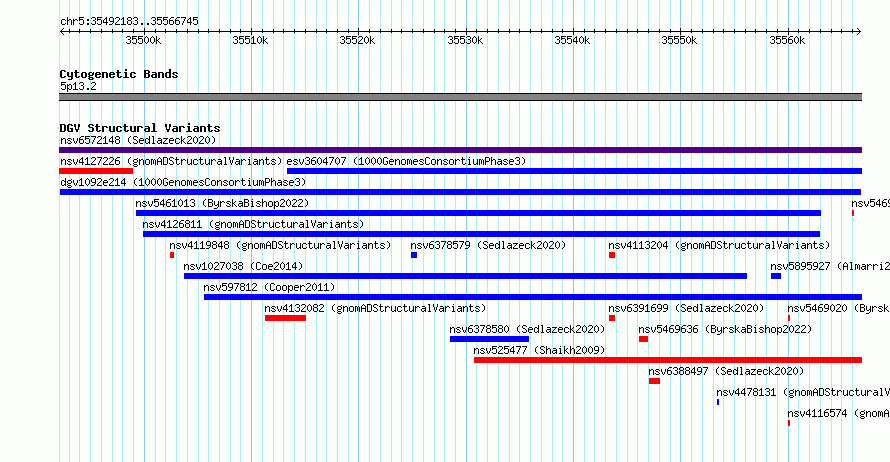Open nsv597812 (Cooper2011) label
The image size is (890, 462).
pos(269,287)
